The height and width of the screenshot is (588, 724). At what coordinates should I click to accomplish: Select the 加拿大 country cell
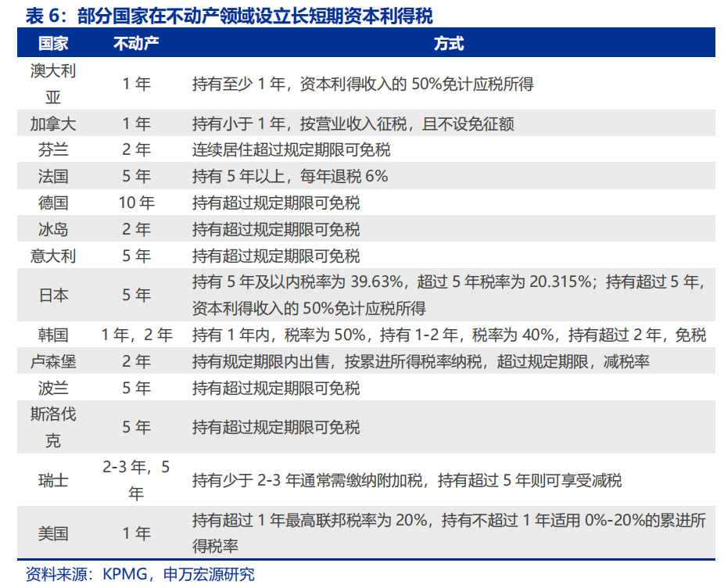pyautogui.click(x=53, y=124)
